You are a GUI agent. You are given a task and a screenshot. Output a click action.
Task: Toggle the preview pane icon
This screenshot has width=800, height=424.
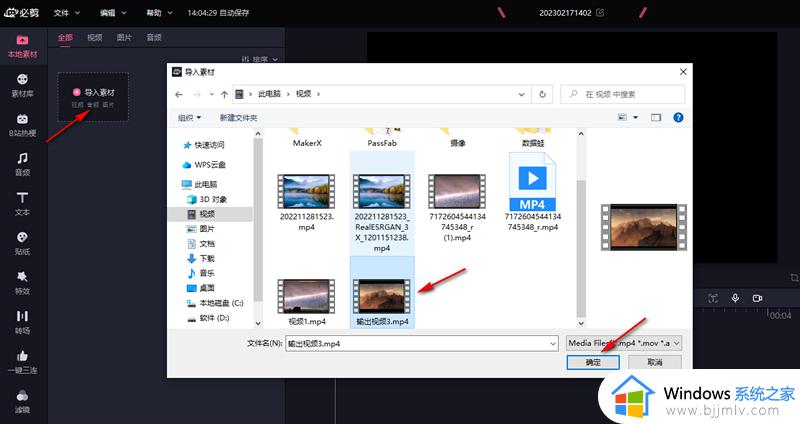(x=656, y=117)
